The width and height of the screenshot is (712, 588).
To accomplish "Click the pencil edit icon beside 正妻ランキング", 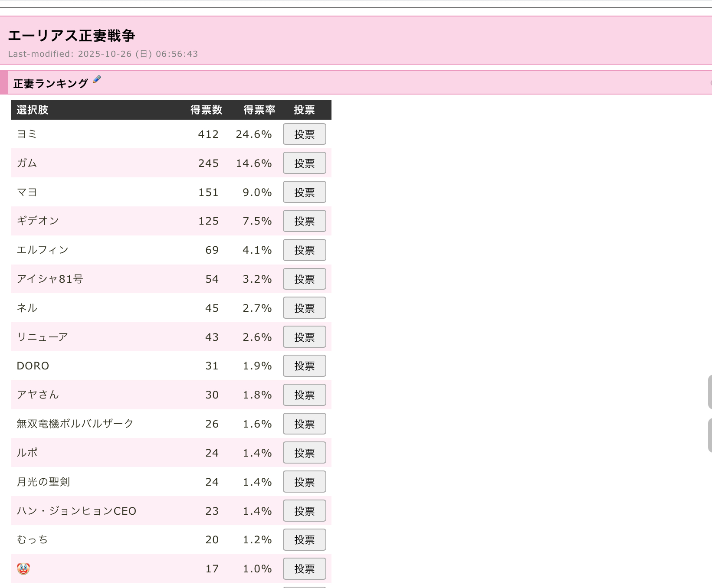I will [x=97, y=79].
